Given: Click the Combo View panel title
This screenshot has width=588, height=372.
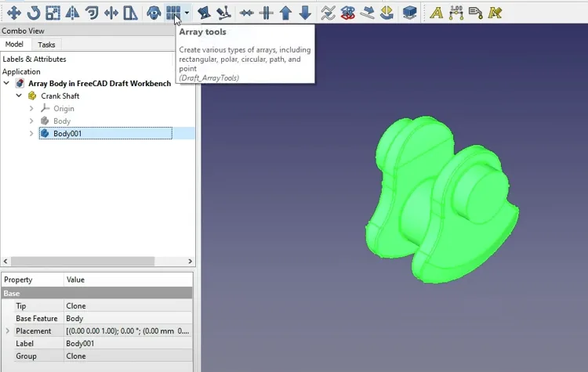Looking at the screenshot, I should (23, 31).
